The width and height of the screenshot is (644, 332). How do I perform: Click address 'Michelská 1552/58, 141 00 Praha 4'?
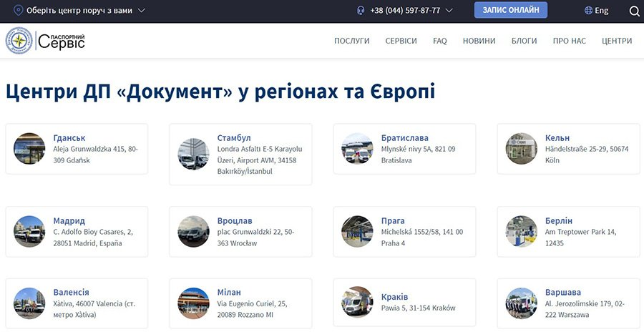pos(421,238)
